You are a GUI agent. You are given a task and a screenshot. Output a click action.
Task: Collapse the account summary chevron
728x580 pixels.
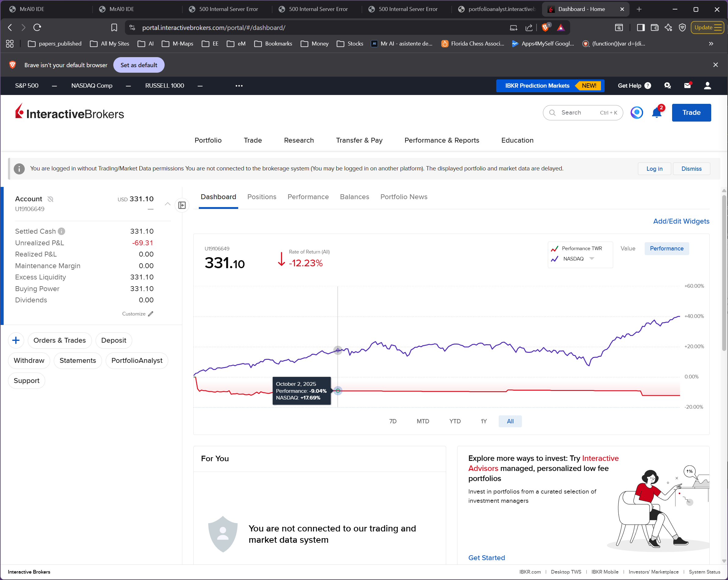coord(167,204)
